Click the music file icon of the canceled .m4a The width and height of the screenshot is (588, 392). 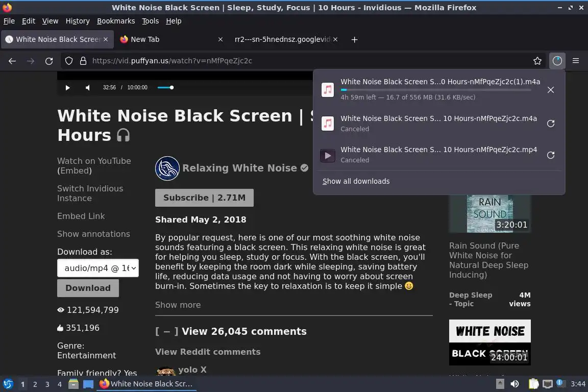pos(328,124)
